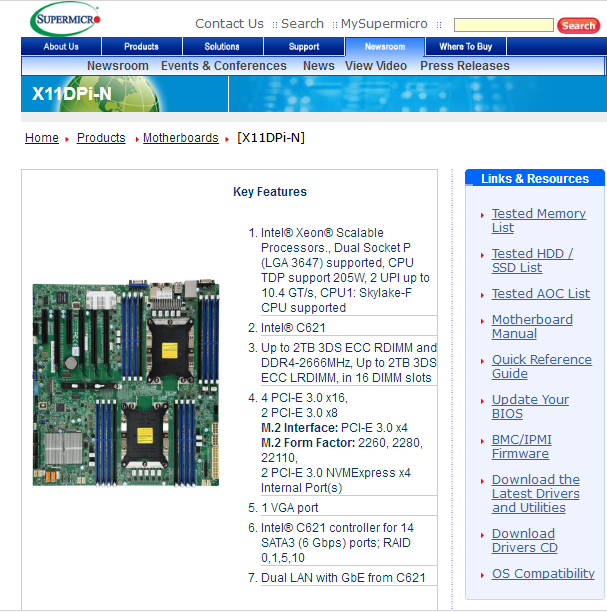Image resolution: width=607 pixels, height=612 pixels.
Task: Open the Products menu tab
Action: click(x=141, y=46)
